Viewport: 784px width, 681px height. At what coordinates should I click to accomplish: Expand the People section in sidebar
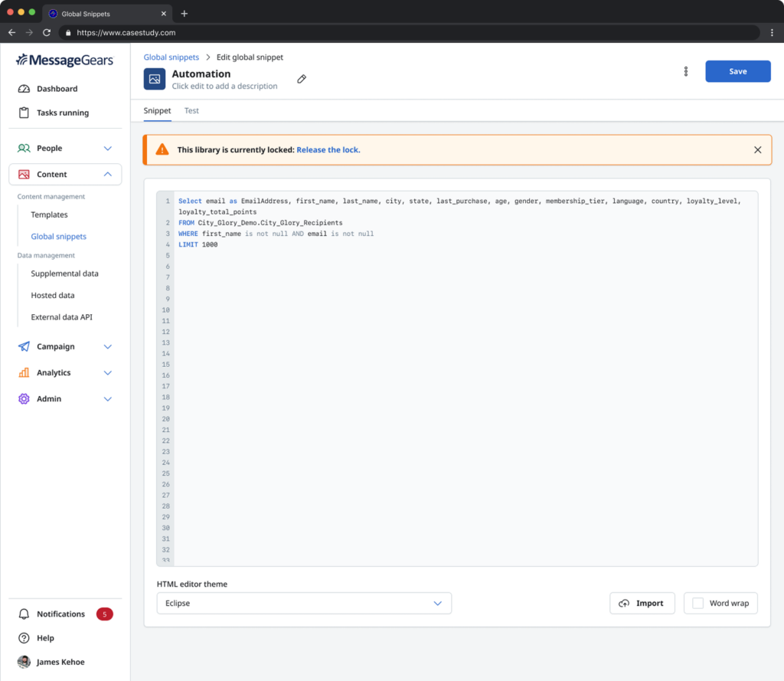coord(107,149)
